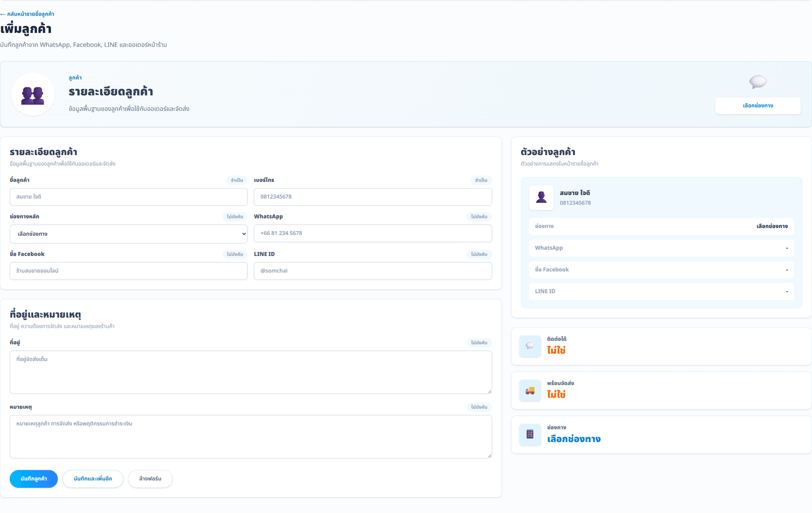This screenshot has width=812, height=513.
Task: Click the building icon in ช่องทาง card
Action: click(530, 434)
